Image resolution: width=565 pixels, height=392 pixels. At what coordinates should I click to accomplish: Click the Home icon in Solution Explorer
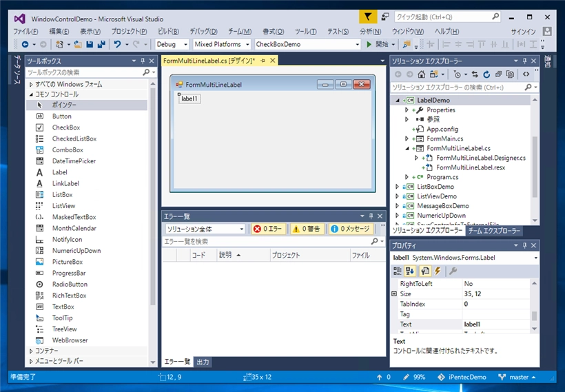pyautogui.click(x=422, y=74)
